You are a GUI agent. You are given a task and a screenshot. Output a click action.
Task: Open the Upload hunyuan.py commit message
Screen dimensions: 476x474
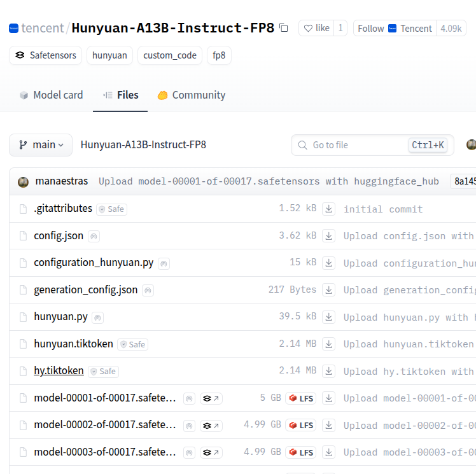[409, 317]
